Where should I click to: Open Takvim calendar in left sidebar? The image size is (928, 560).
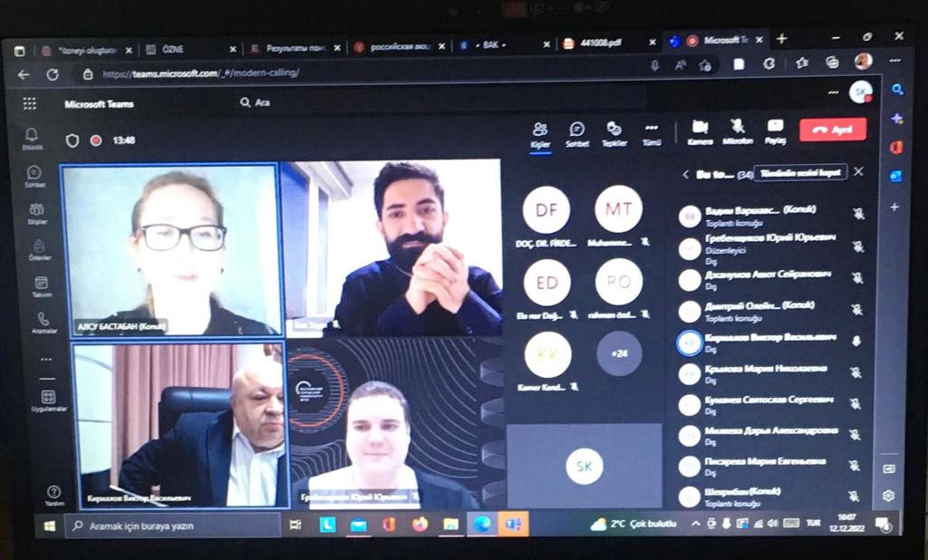point(42,285)
